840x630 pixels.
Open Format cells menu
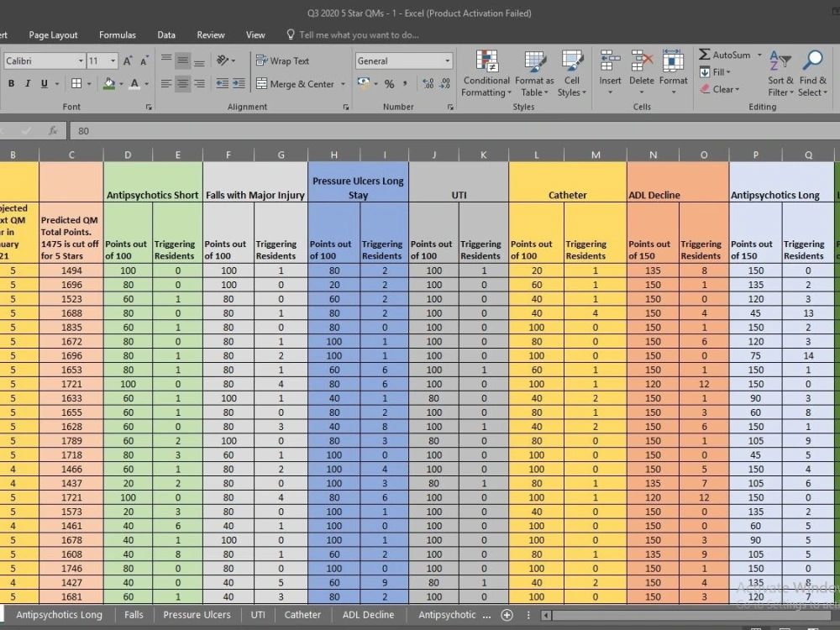point(673,73)
